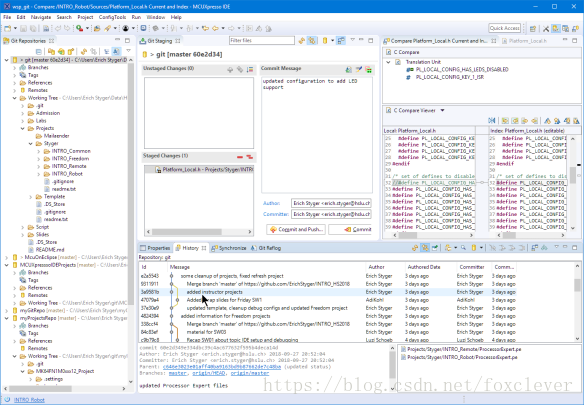Toggle hierarchical branch layout in Git Repositories

107,52
